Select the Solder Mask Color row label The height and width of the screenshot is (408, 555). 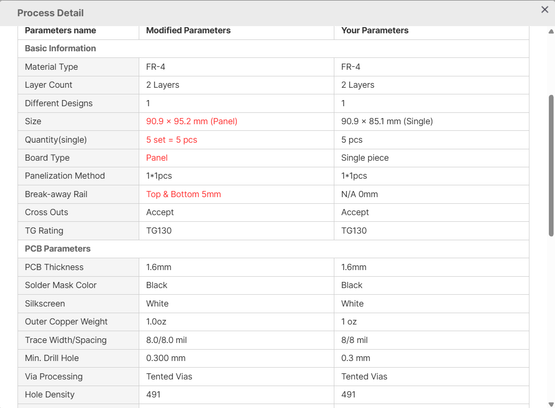61,285
